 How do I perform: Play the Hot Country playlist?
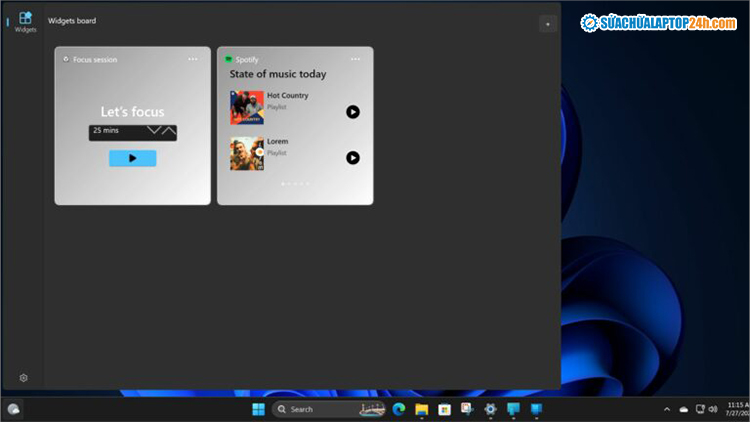pyautogui.click(x=353, y=112)
